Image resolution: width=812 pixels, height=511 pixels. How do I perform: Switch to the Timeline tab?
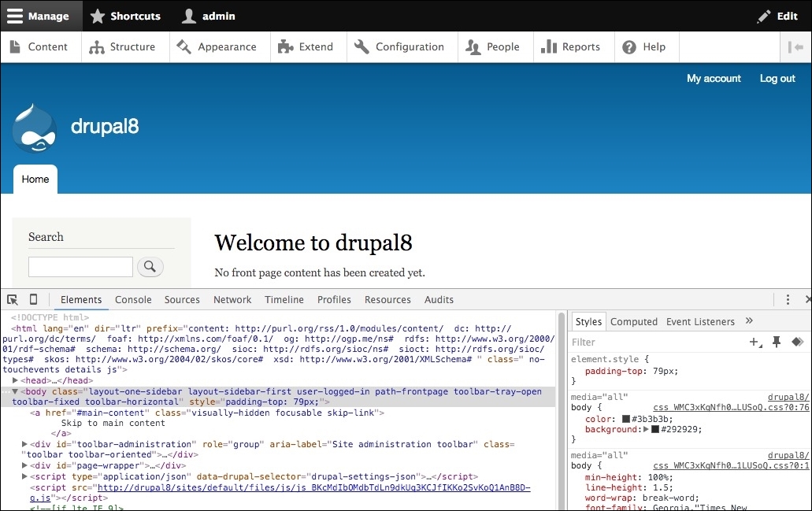[x=284, y=300]
